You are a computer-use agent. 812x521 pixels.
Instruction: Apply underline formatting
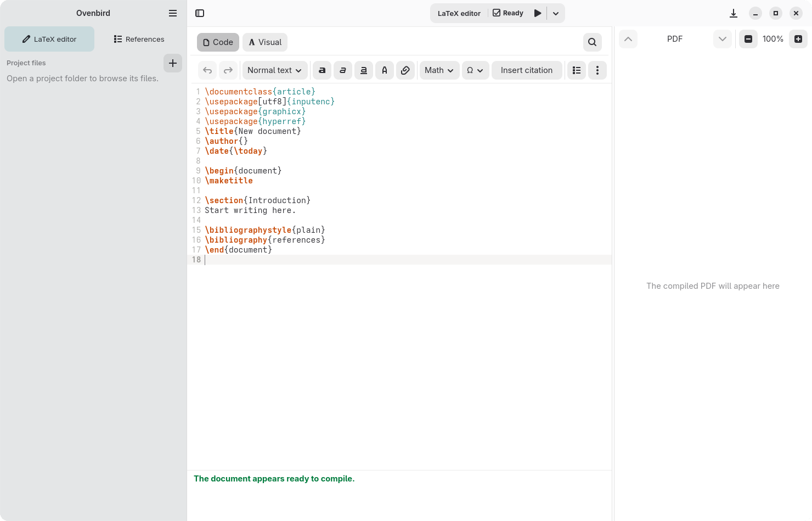click(x=364, y=70)
